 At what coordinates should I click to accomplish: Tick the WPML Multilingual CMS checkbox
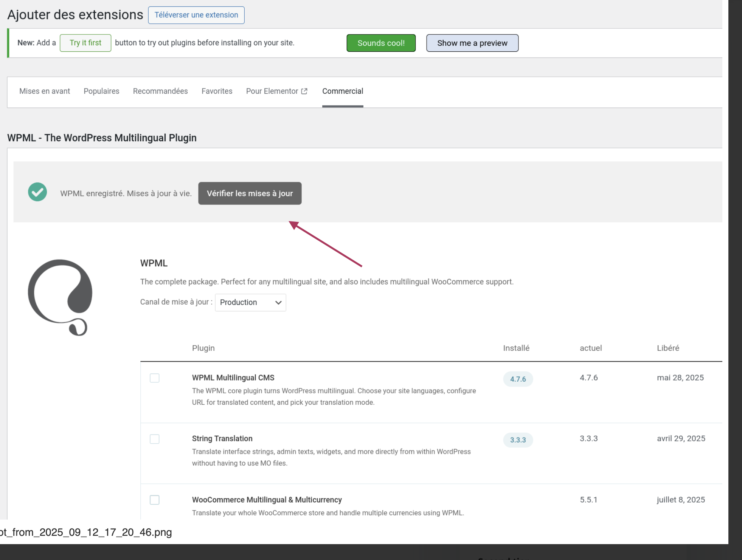[x=155, y=378]
